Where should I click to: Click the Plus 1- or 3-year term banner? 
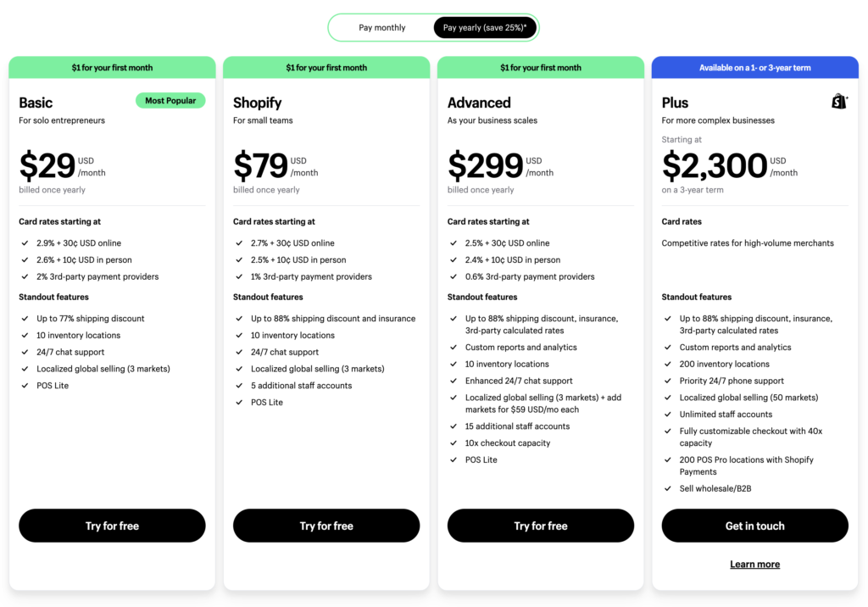click(754, 68)
